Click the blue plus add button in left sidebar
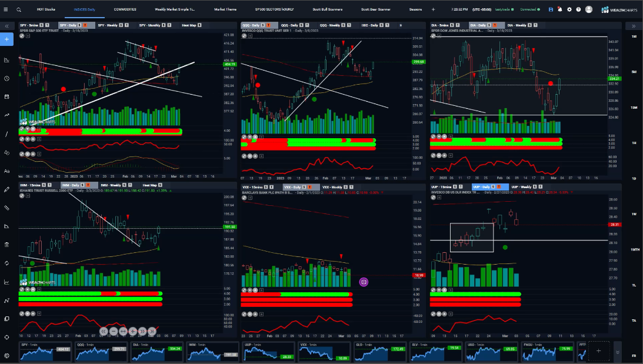This screenshot has height=364, width=643. tap(6, 39)
